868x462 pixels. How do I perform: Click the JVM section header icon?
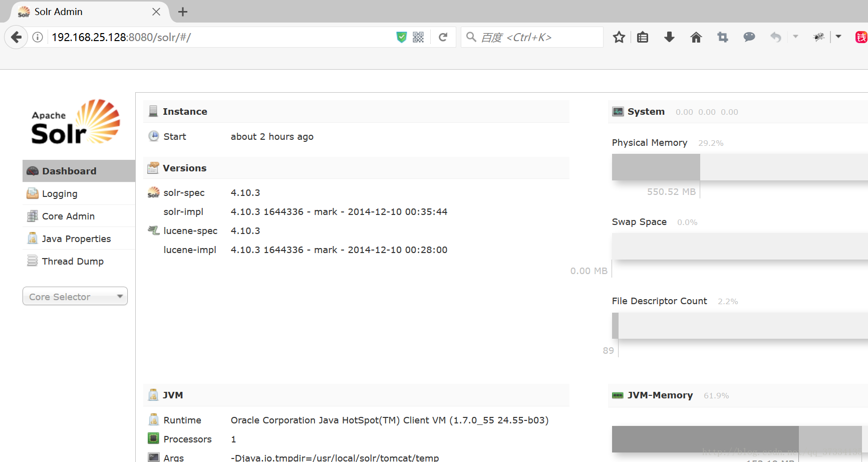click(x=153, y=395)
